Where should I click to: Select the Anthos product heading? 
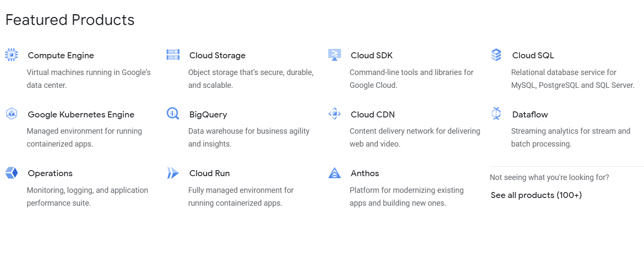pos(365,174)
